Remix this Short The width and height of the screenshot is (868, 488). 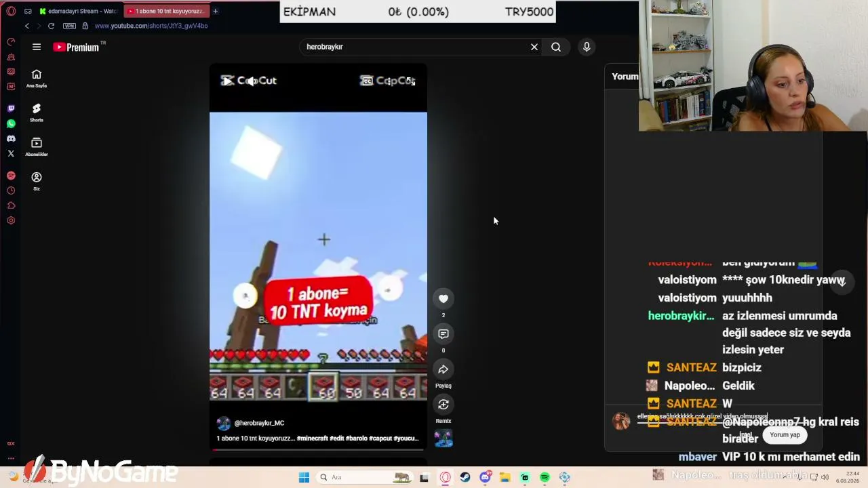[443, 405]
